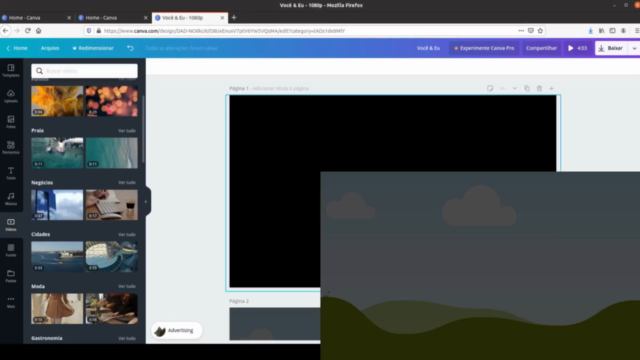The image size is (640, 360).
Task: Select the bokeh lights video thumbnail
Action: click(x=111, y=101)
